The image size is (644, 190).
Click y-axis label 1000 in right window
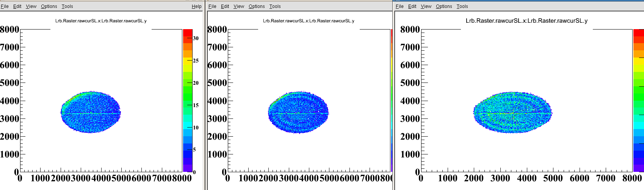point(410,154)
